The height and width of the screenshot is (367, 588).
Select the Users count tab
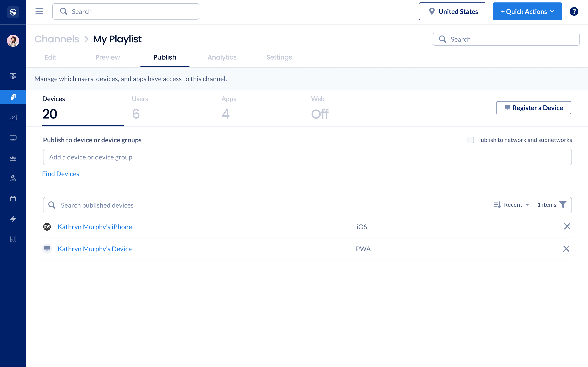140,108
